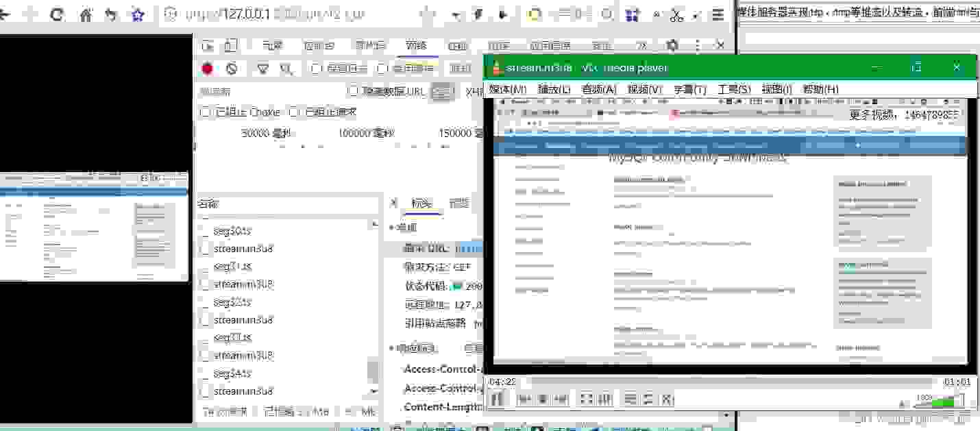Open VLC Tools menu

735,89
